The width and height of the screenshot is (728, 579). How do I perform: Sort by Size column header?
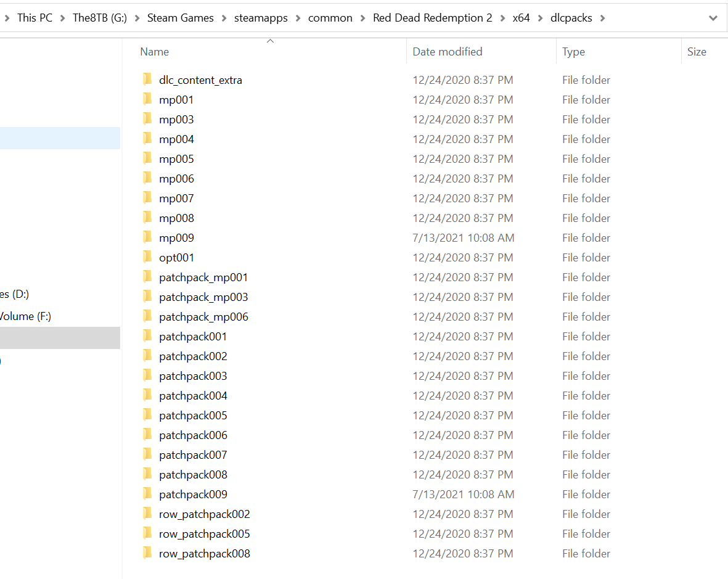click(x=697, y=52)
